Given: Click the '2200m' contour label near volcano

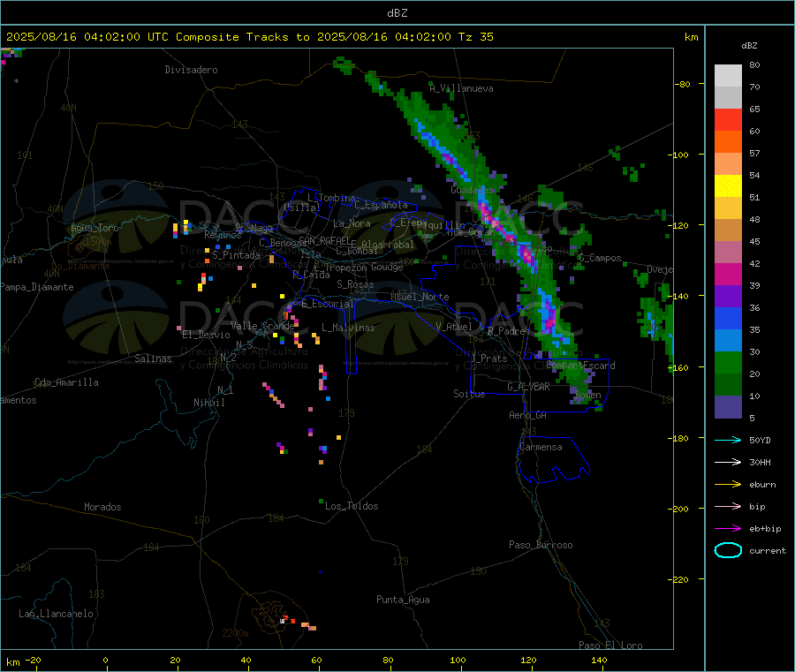Looking at the screenshot, I should point(235,633).
